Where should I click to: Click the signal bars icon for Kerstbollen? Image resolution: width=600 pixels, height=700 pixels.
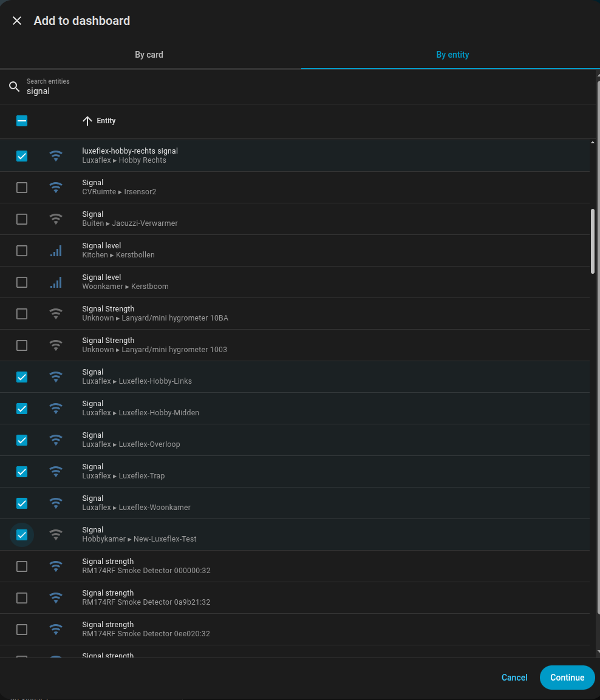[56, 251]
